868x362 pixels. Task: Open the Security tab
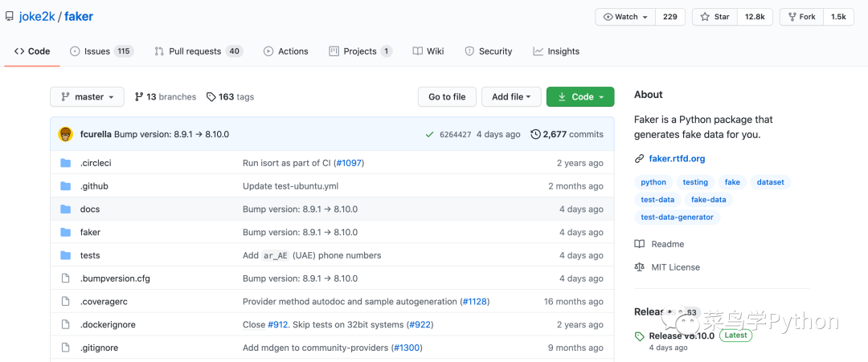[x=489, y=51]
